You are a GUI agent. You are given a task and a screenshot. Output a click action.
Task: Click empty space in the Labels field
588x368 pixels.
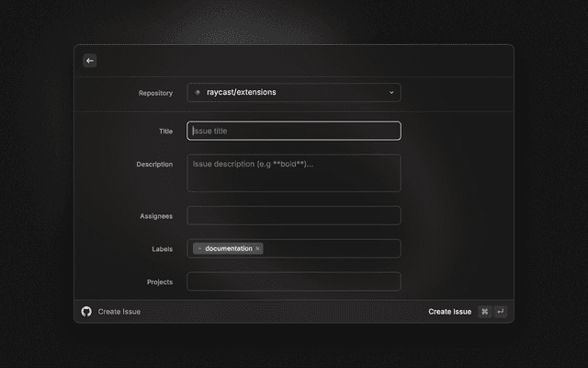pos(331,248)
